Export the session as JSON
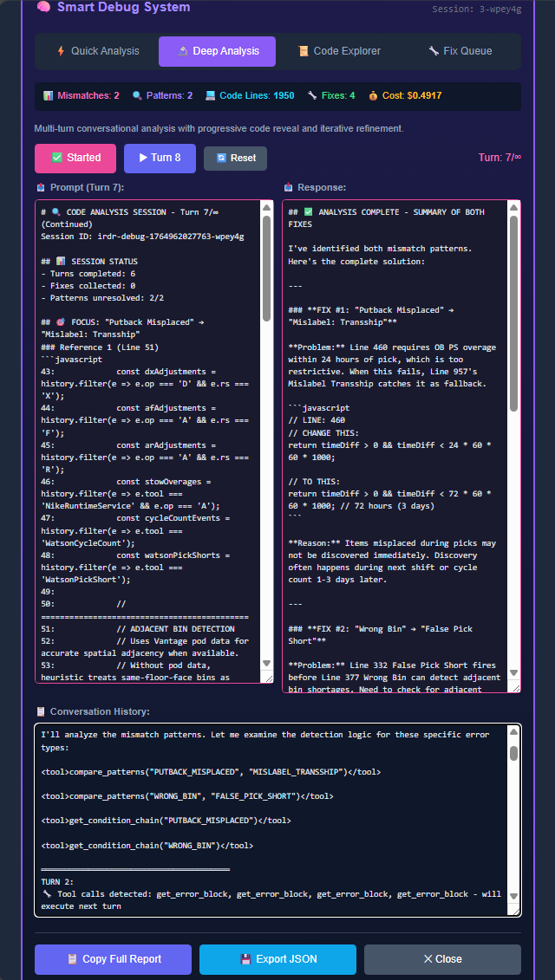This screenshot has height=980, width=555. [277, 958]
